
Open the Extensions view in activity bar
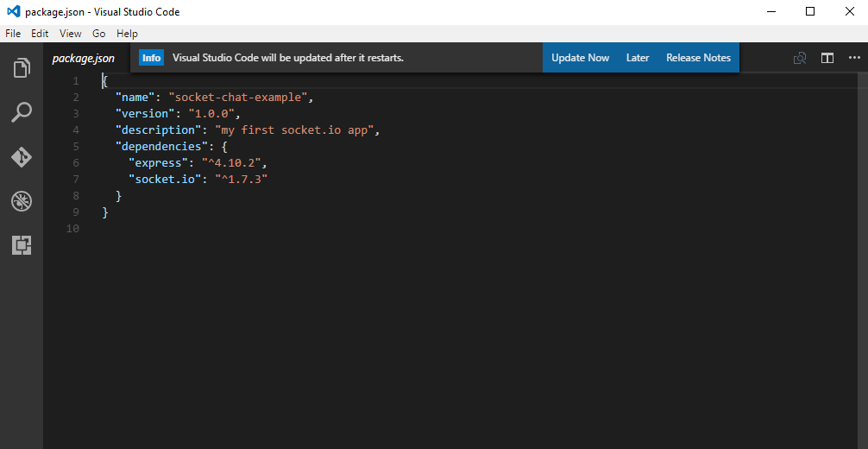click(x=22, y=246)
